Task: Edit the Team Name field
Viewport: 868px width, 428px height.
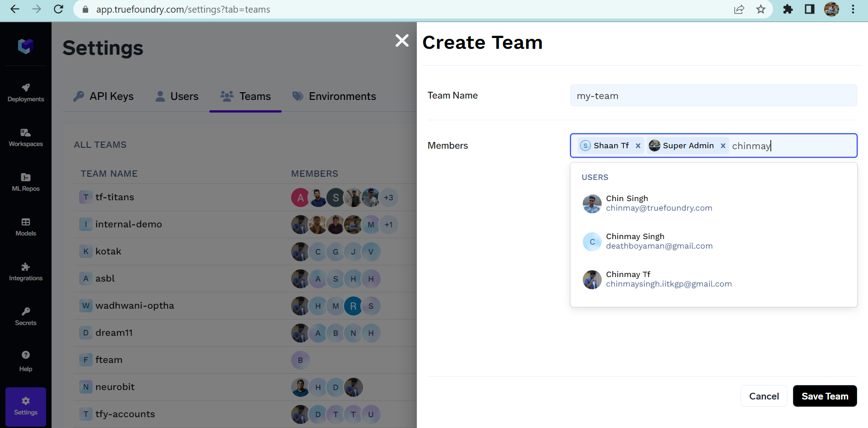Action: coord(713,95)
